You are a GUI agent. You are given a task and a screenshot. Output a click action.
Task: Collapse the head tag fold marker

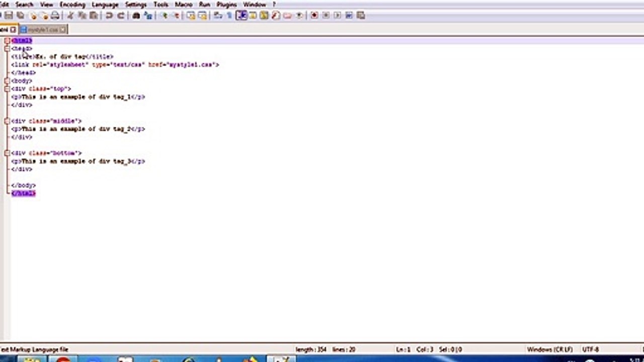[x=7, y=49]
